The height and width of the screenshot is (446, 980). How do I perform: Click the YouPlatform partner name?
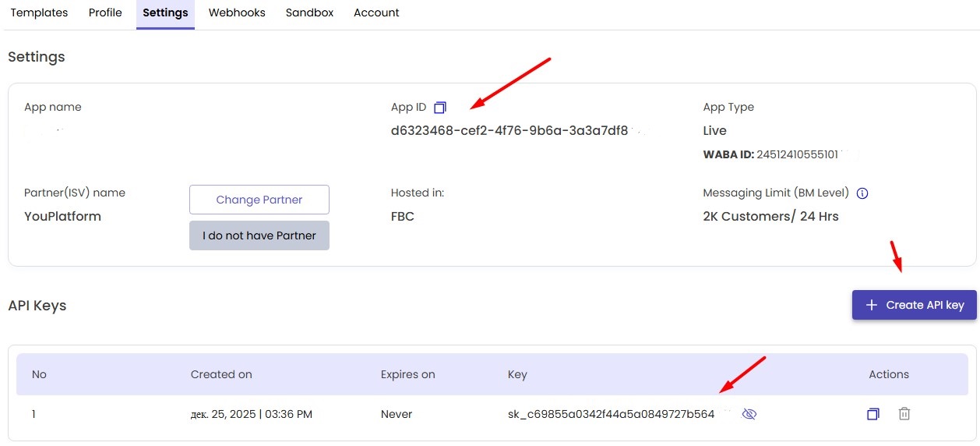(x=63, y=217)
